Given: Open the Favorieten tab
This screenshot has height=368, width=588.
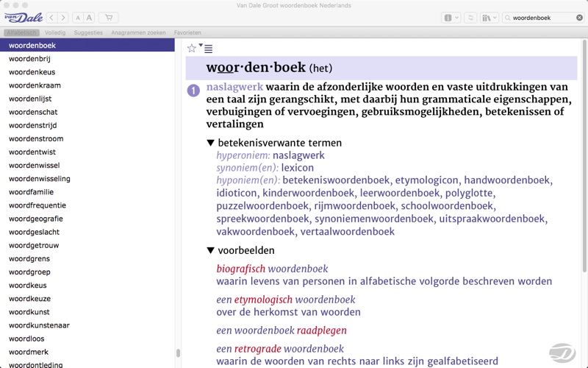Looking at the screenshot, I should coord(187,32).
